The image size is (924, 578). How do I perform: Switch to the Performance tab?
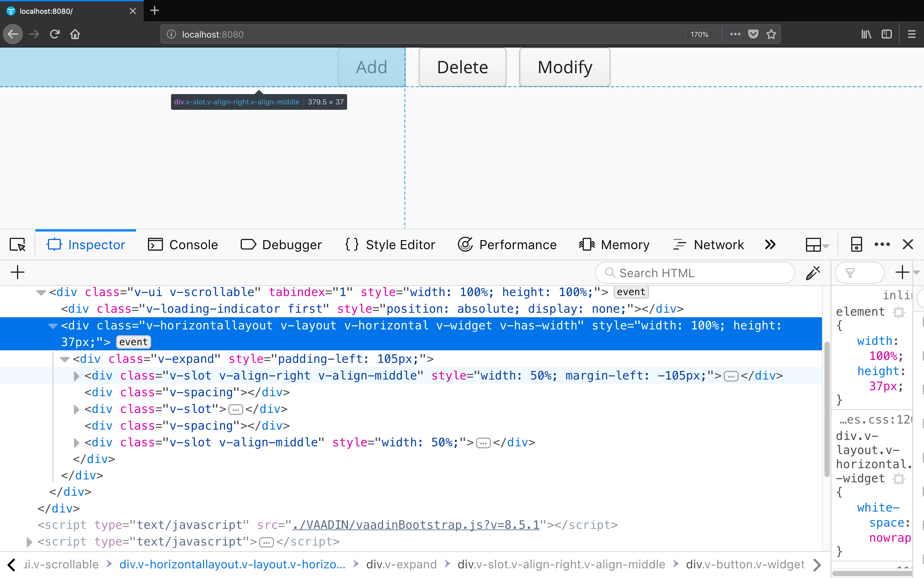507,245
